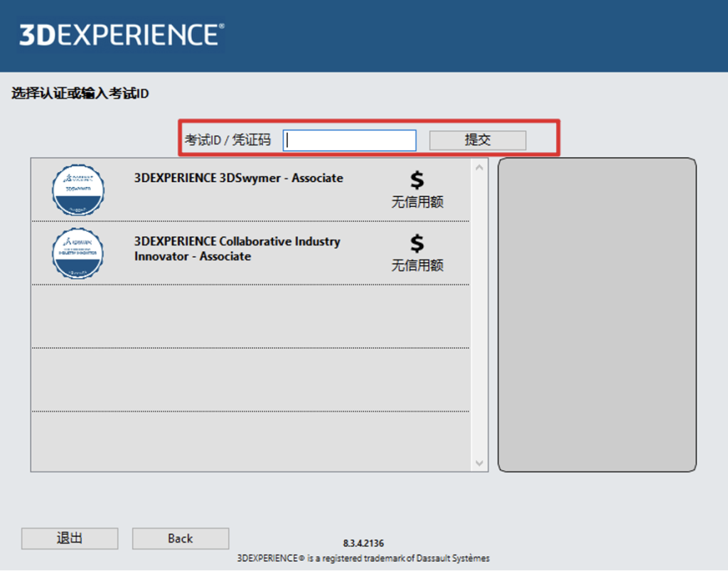Image resolution: width=728 pixels, height=571 pixels.
Task: Click the 退出 exit button
Action: [x=70, y=538]
